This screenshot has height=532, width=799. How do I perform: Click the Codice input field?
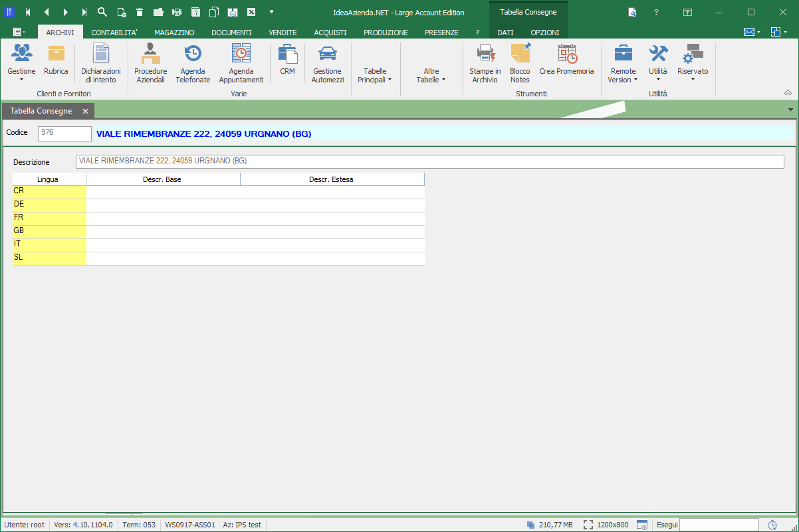[64, 133]
